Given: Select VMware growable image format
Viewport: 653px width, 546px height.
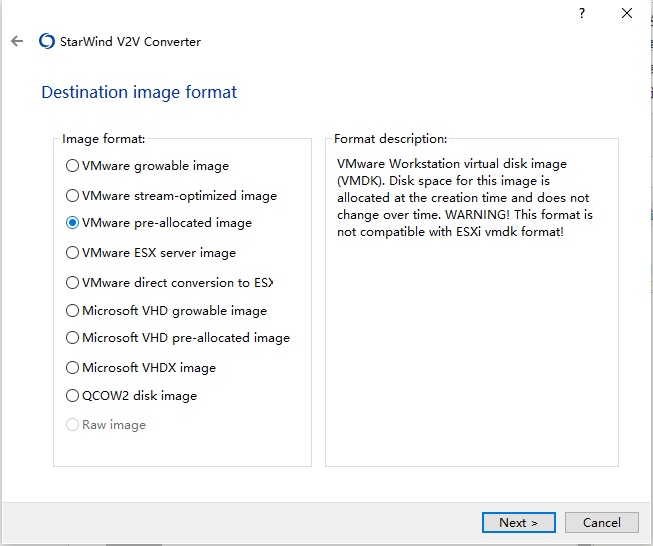Looking at the screenshot, I should point(72,166).
